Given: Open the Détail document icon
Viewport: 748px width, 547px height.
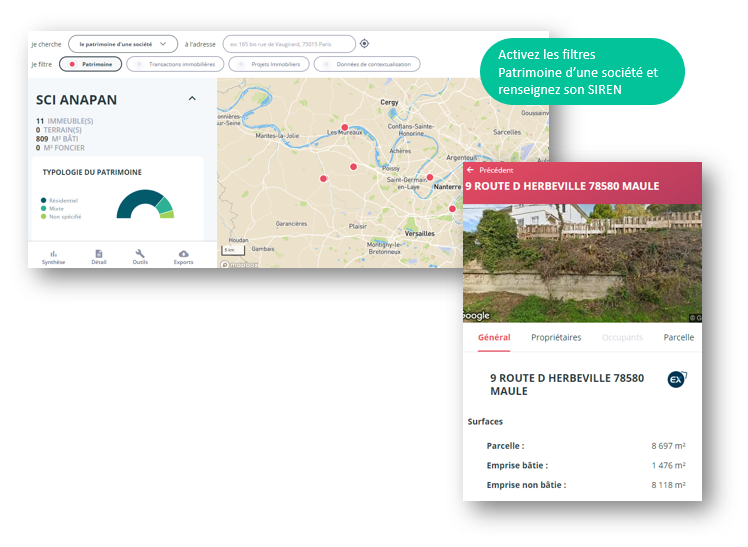Looking at the screenshot, I should pyautogui.click(x=99, y=254).
